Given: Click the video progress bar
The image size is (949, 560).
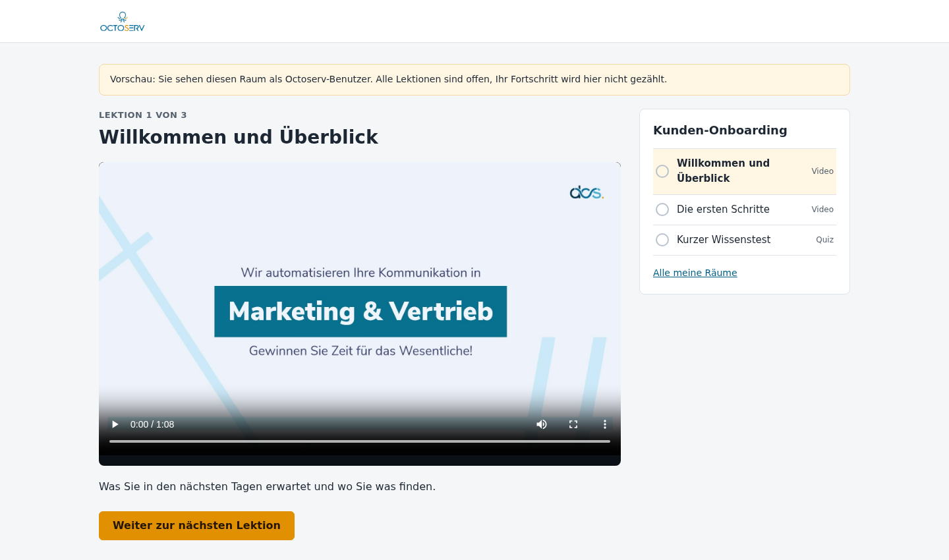Looking at the screenshot, I should [x=360, y=441].
